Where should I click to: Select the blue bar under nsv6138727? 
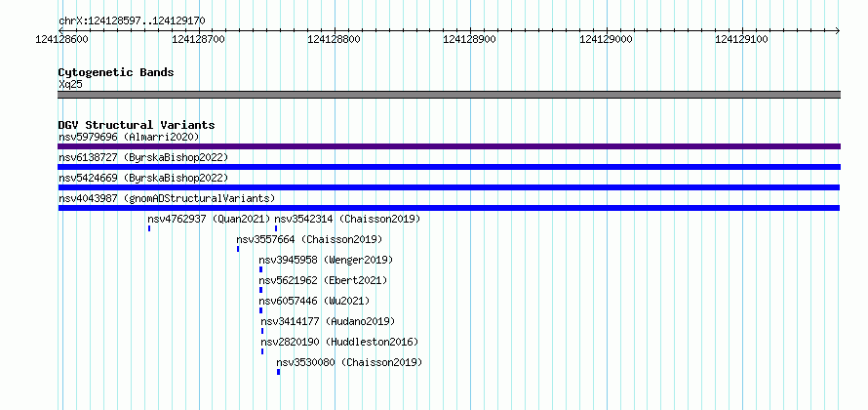(449, 167)
